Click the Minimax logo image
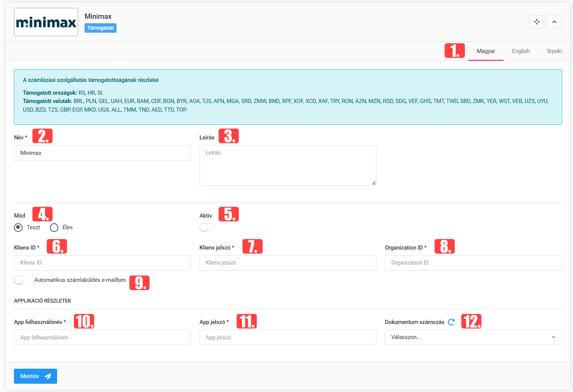 46,22
